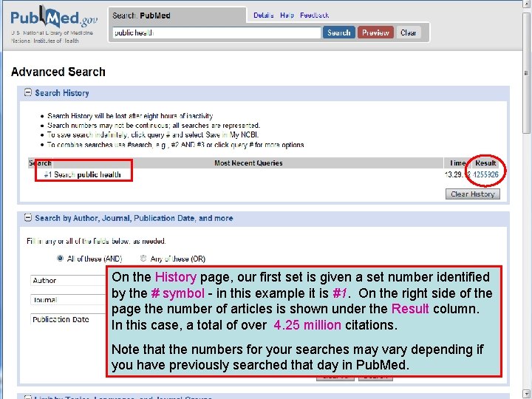Click the Search History heading
The width and height of the screenshot is (532, 399).
point(62,92)
